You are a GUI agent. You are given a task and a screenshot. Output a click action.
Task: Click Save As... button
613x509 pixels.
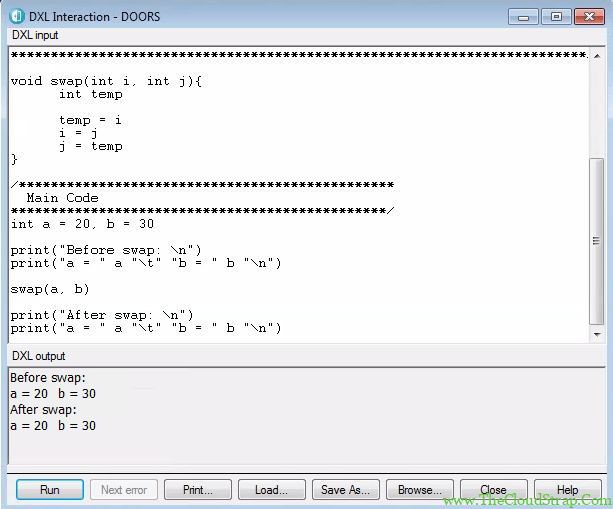tap(346, 489)
